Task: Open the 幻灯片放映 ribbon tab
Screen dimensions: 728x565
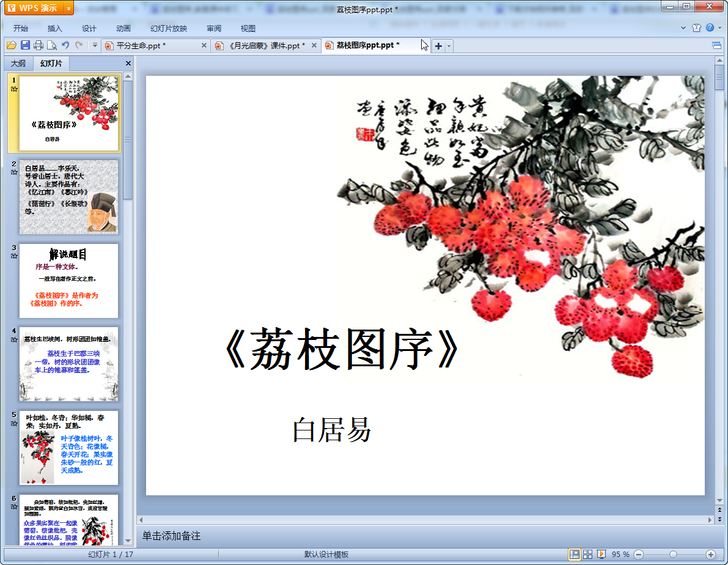Action: coord(169,28)
